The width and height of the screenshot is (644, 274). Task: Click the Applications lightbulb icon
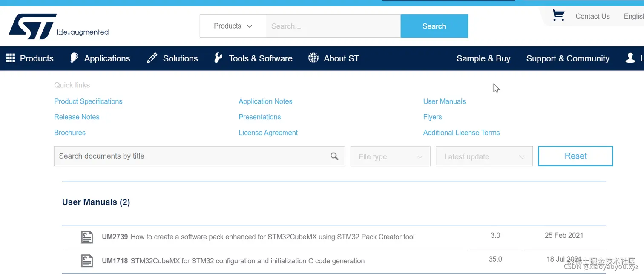74,58
